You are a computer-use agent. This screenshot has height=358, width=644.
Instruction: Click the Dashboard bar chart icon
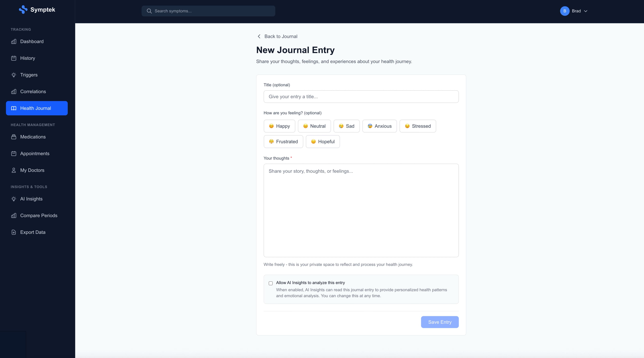(x=14, y=41)
